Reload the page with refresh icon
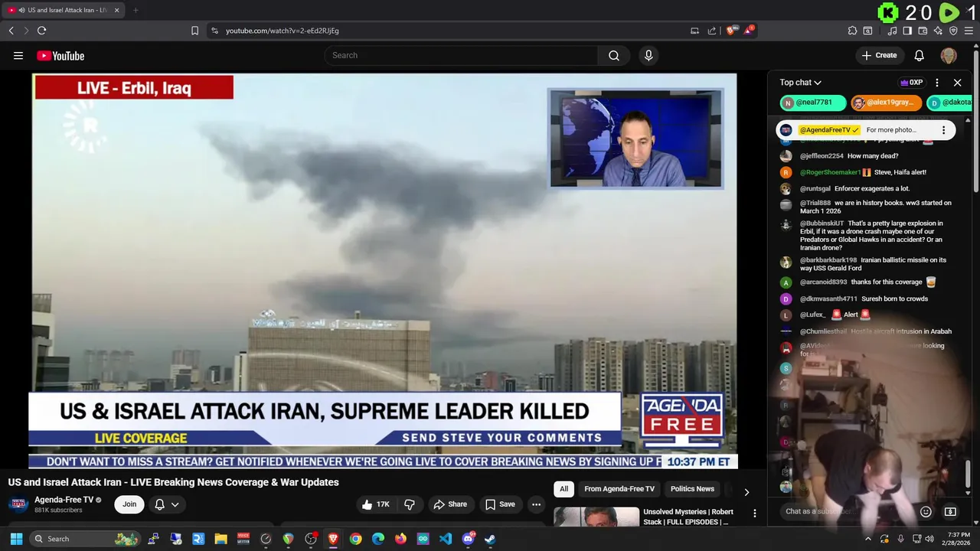This screenshot has height=551, width=980. click(x=41, y=31)
